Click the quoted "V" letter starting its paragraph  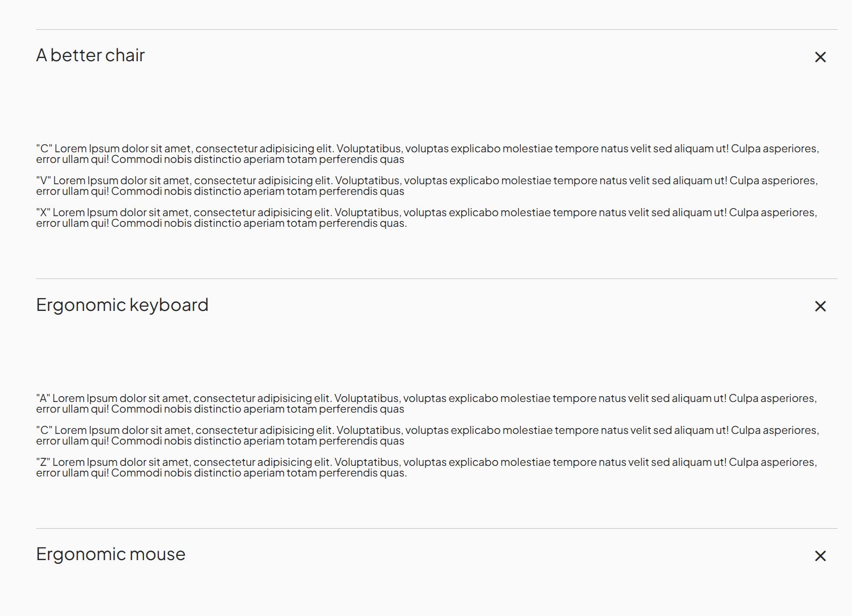(x=43, y=180)
